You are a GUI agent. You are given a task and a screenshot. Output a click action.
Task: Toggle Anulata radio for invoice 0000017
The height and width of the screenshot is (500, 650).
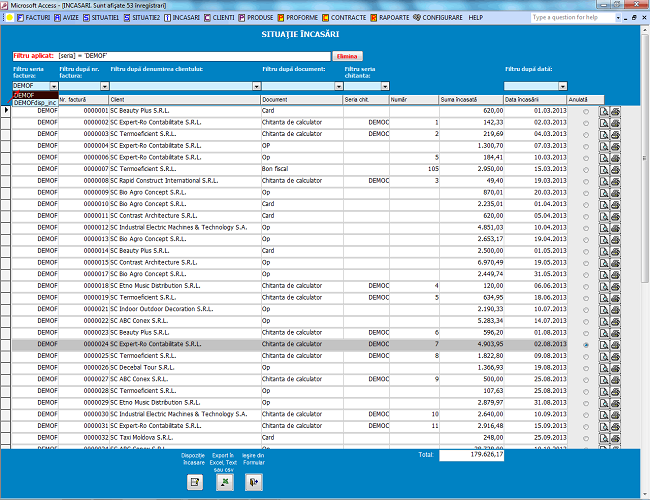(x=586, y=275)
